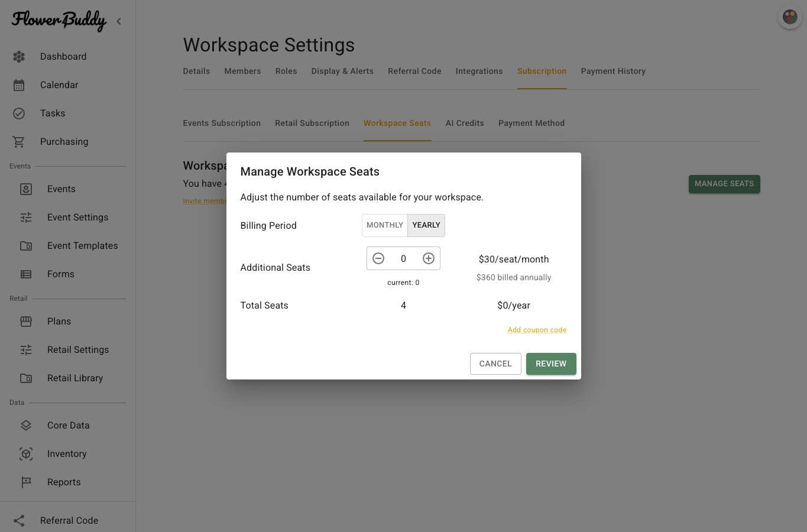
Task: Open the Events Subscription sub-tab
Action: point(222,124)
